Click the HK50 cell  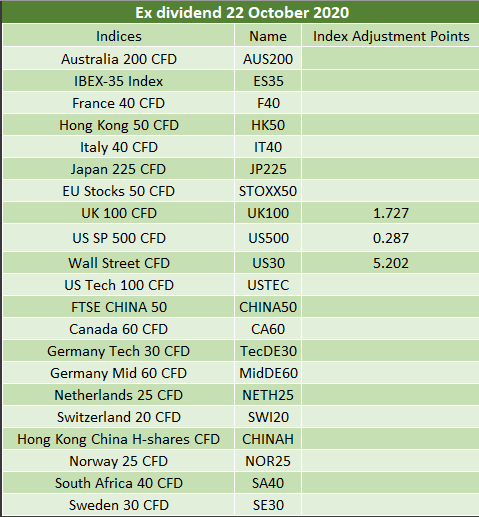(x=268, y=125)
